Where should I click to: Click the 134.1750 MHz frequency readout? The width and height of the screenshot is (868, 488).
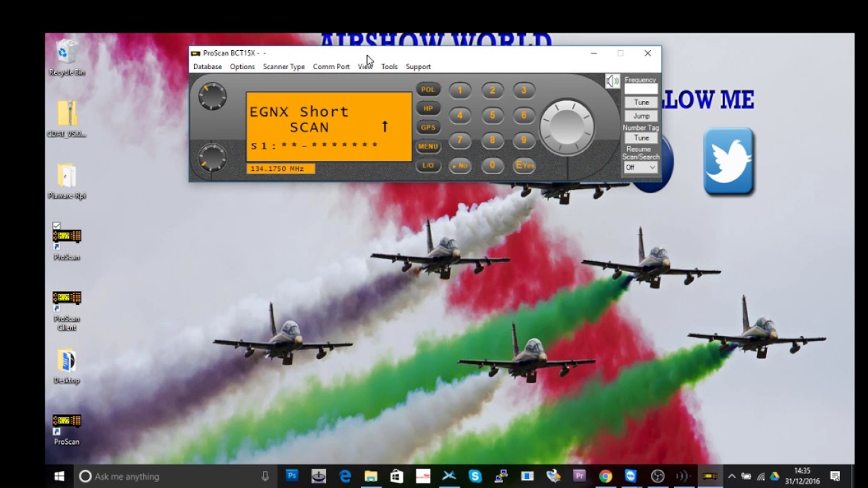pos(280,169)
